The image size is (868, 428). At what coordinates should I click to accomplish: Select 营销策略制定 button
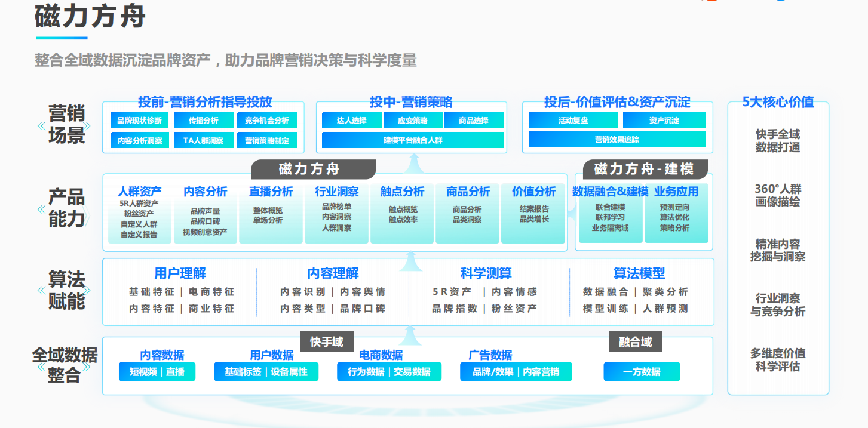tap(267, 140)
